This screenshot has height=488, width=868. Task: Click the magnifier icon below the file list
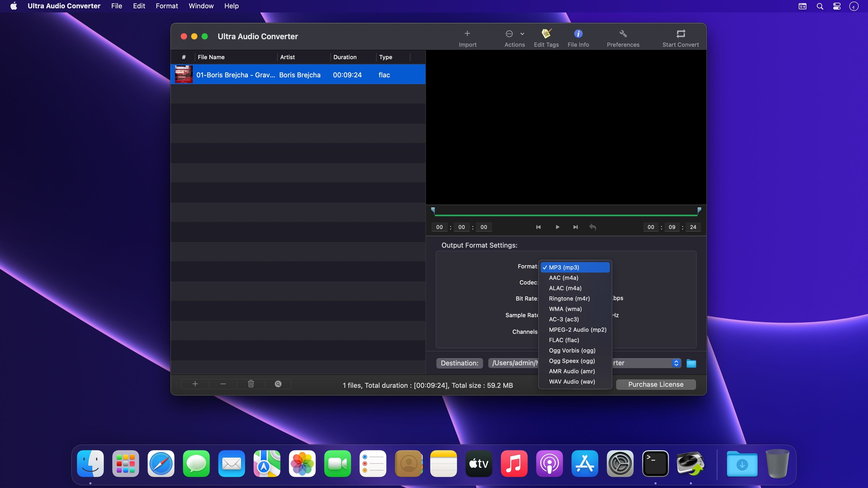point(278,384)
